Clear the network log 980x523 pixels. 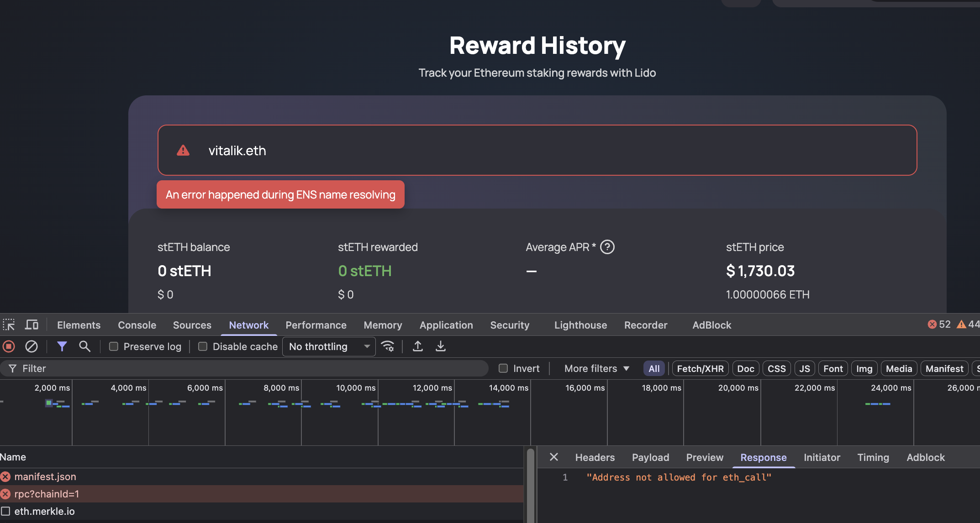point(32,346)
